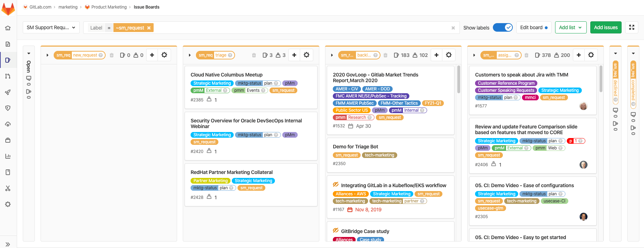Screen dimensions: 644x248
Task: Open the Analytics chart sidebar icon
Action: (x=8, y=156)
